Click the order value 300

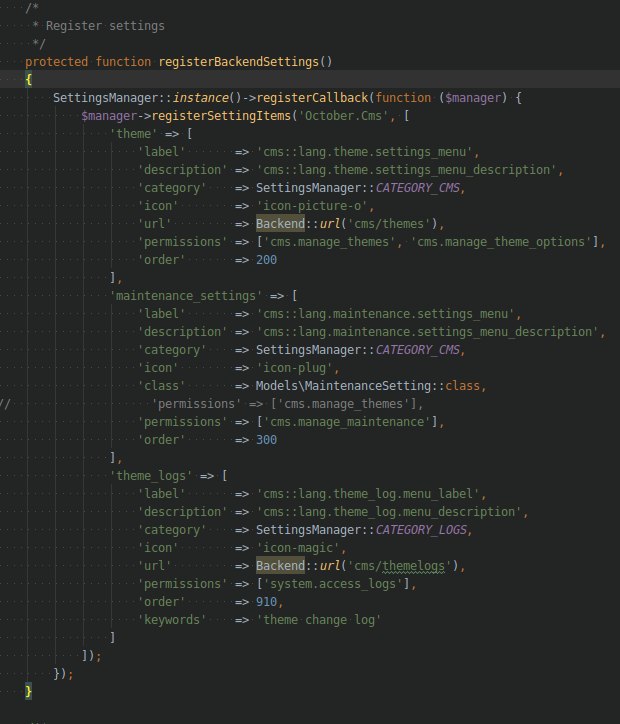[x=266, y=440]
